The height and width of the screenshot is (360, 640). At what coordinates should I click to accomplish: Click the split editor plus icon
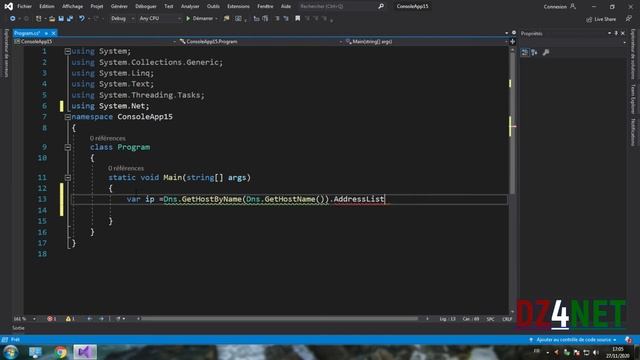(513, 42)
